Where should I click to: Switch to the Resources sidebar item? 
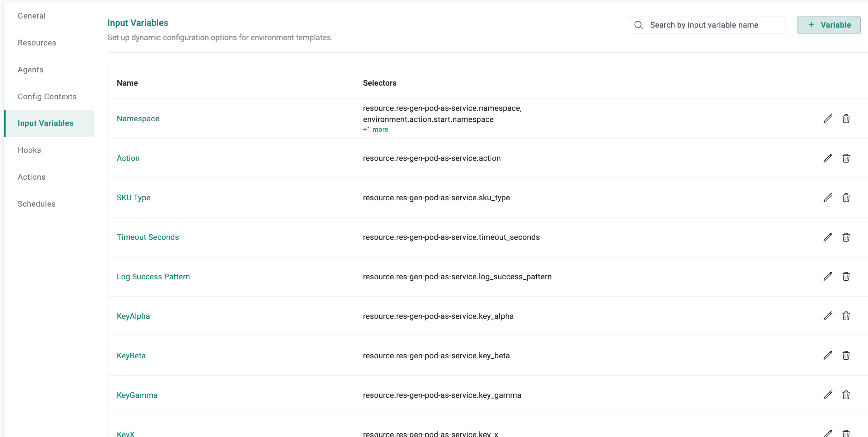coord(37,43)
